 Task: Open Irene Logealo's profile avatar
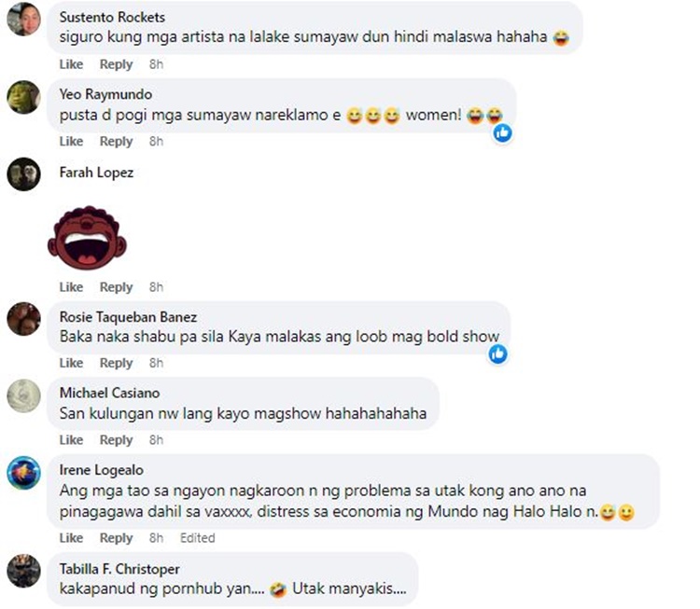pos(23,473)
